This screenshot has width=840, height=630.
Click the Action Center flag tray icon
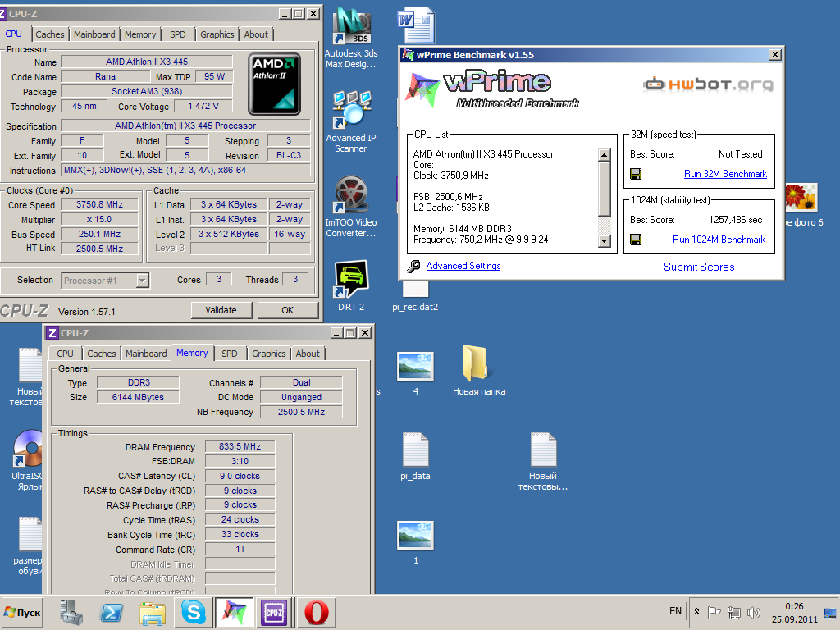[x=714, y=612]
